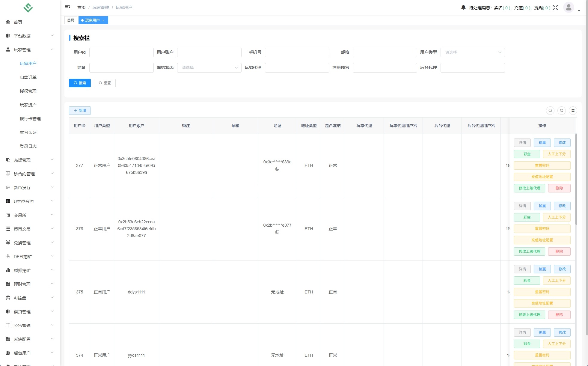This screenshot has width=588, height=366.
Task: Open column layout settings via grid icon
Action: click(x=573, y=110)
